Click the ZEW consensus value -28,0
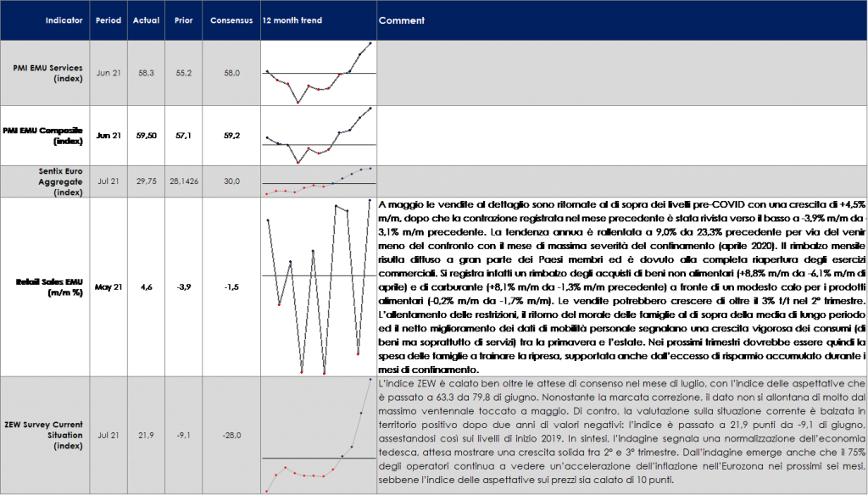The image size is (868, 495). point(231,435)
